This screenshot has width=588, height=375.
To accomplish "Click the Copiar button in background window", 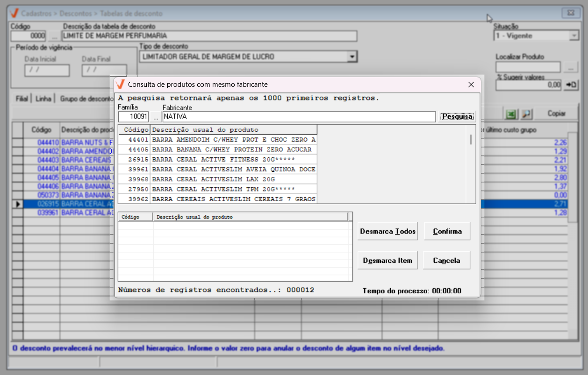I will coord(557,113).
